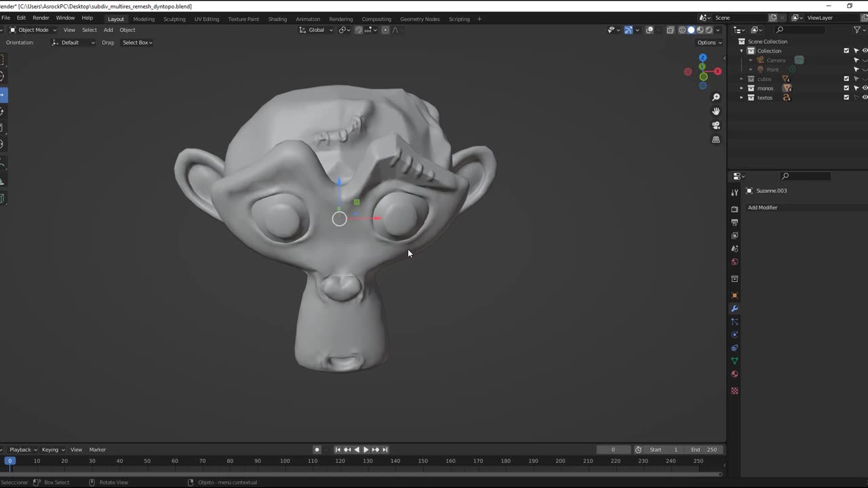Click the red X axis gizmo ball
This screenshot has width=868, height=488.
point(717,71)
